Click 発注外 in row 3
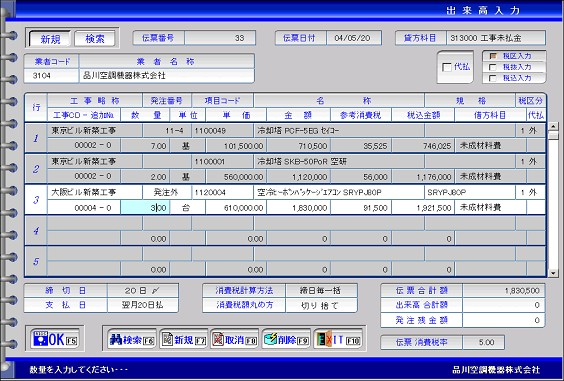The width and height of the screenshot is (564, 381). tap(167, 192)
